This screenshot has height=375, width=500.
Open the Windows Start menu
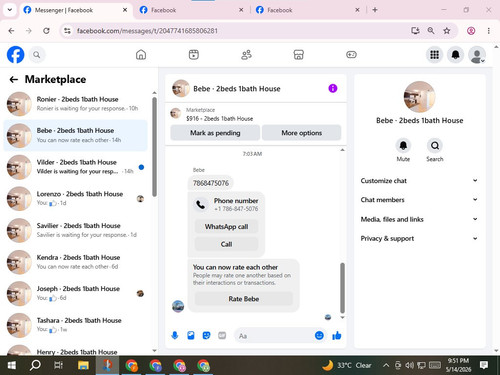(x=12, y=365)
